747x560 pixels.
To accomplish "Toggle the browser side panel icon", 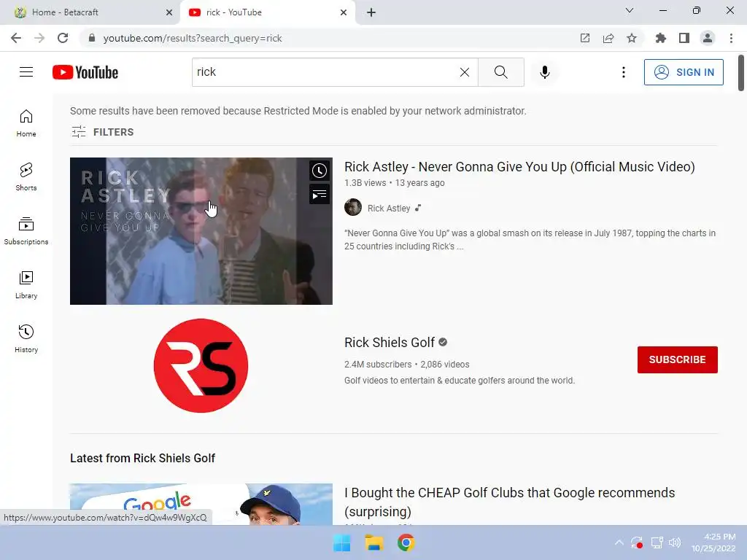I will coord(684,38).
